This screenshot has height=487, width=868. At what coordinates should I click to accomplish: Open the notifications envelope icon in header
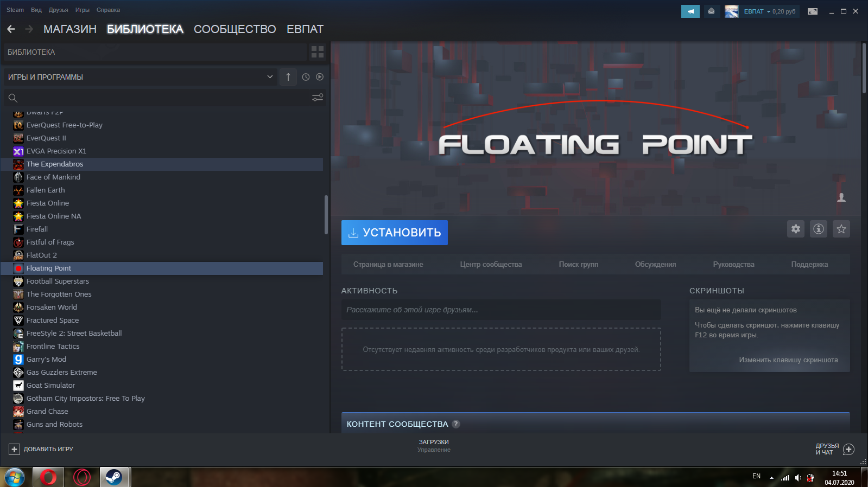click(x=711, y=11)
